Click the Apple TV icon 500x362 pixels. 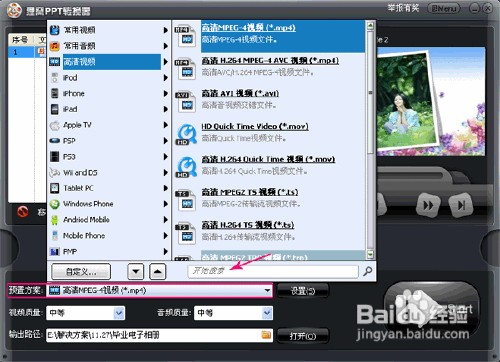[x=54, y=125]
